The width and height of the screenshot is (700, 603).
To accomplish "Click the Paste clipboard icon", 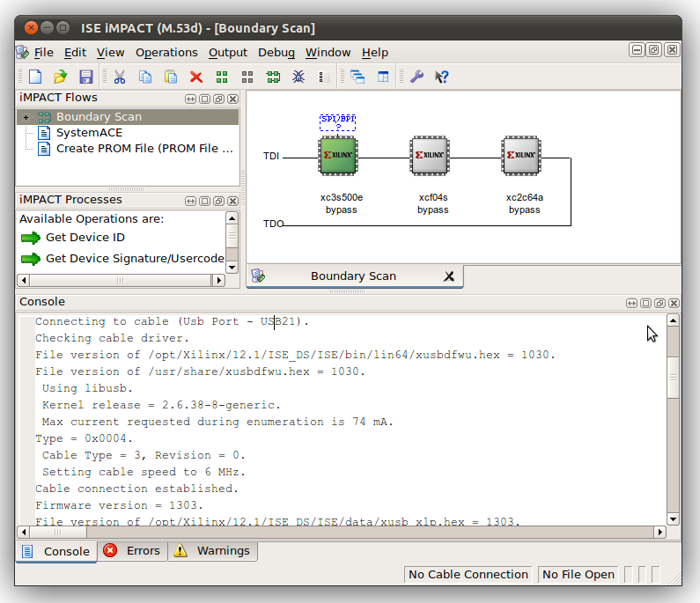I will coord(171,77).
